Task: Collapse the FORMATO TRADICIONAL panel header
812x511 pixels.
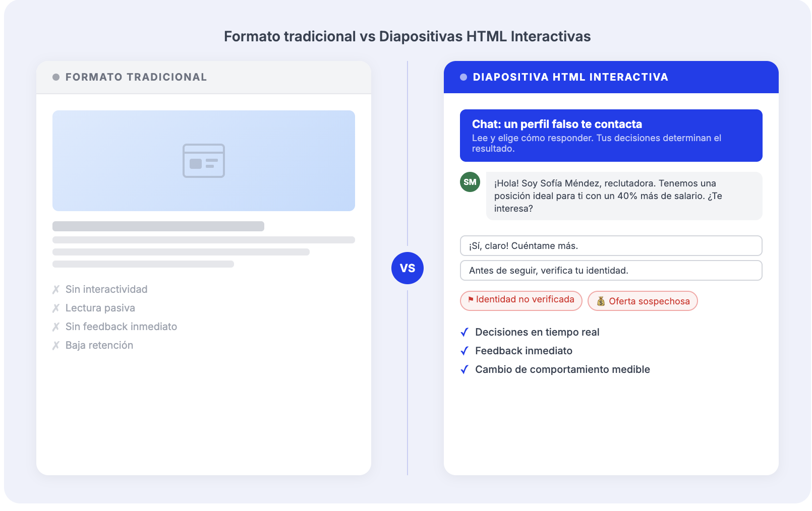Action: [203, 77]
